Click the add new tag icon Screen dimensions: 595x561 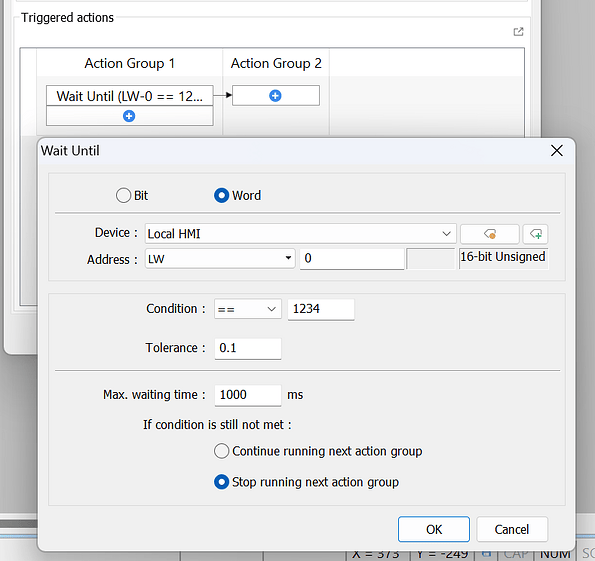pos(535,234)
